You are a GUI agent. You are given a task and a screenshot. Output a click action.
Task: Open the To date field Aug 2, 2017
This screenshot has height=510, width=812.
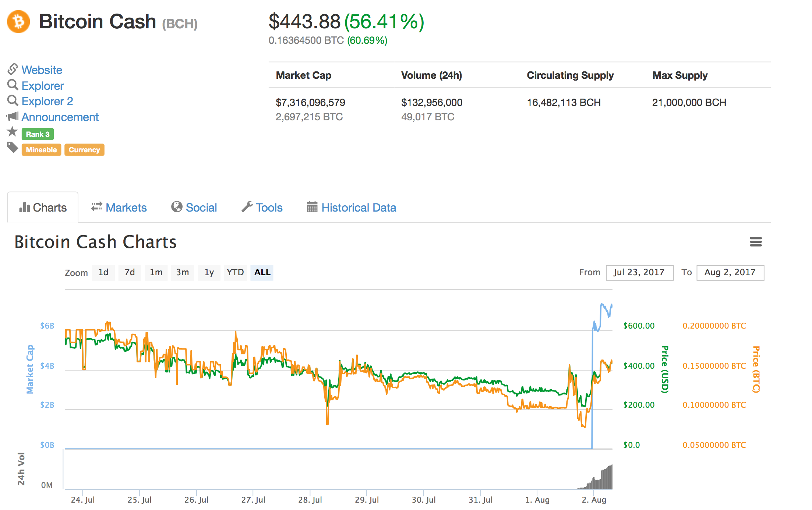[x=730, y=273]
